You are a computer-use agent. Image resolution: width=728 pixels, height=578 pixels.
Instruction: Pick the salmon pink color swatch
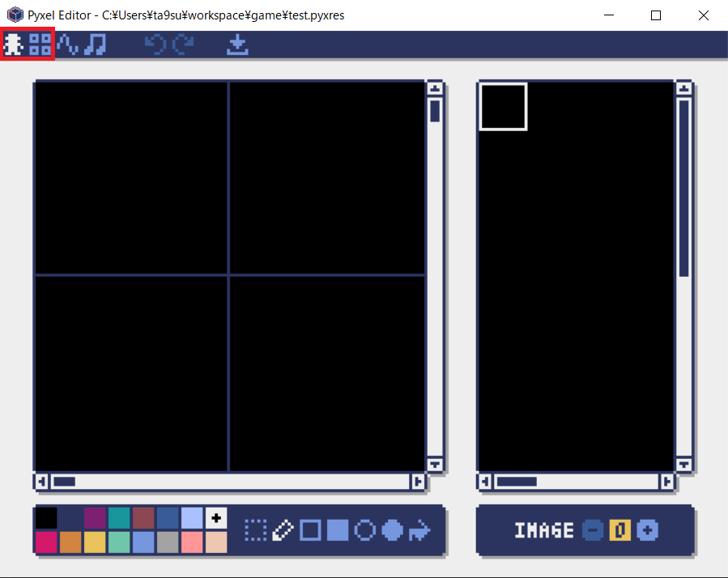point(192,542)
